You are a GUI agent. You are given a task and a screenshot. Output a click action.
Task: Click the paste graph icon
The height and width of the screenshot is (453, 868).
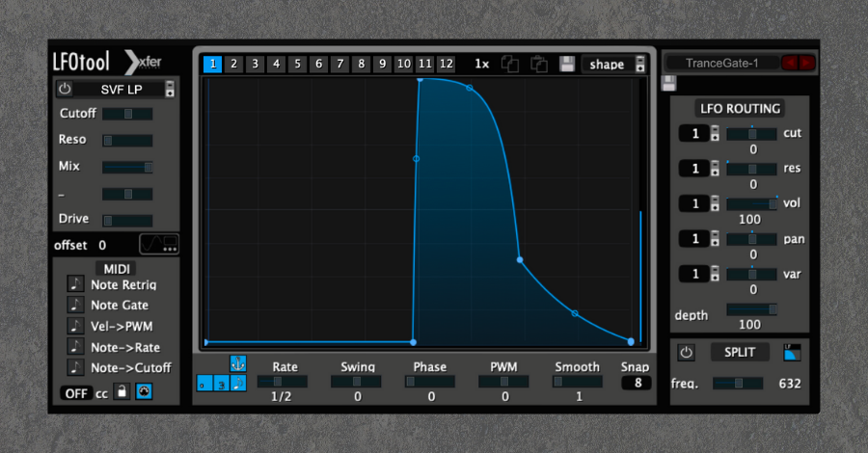pyautogui.click(x=538, y=65)
